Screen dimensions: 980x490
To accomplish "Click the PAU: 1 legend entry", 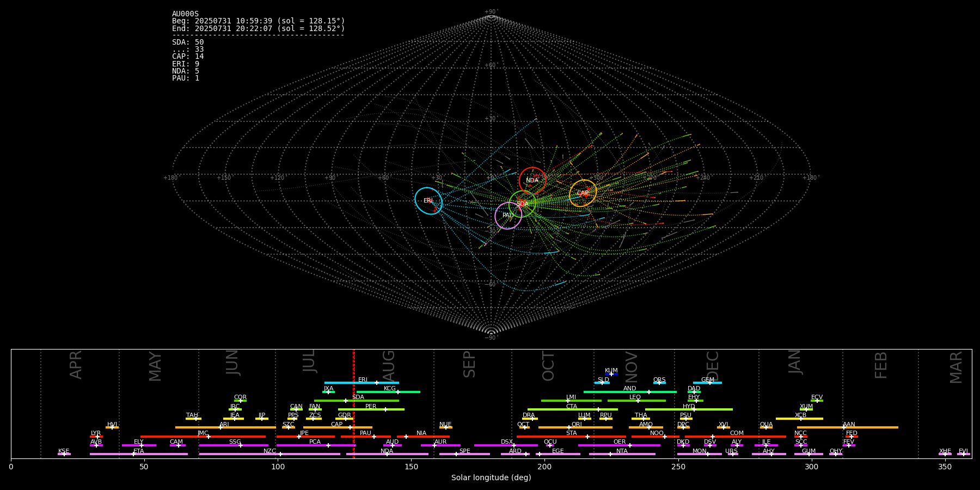I will 186,78.
